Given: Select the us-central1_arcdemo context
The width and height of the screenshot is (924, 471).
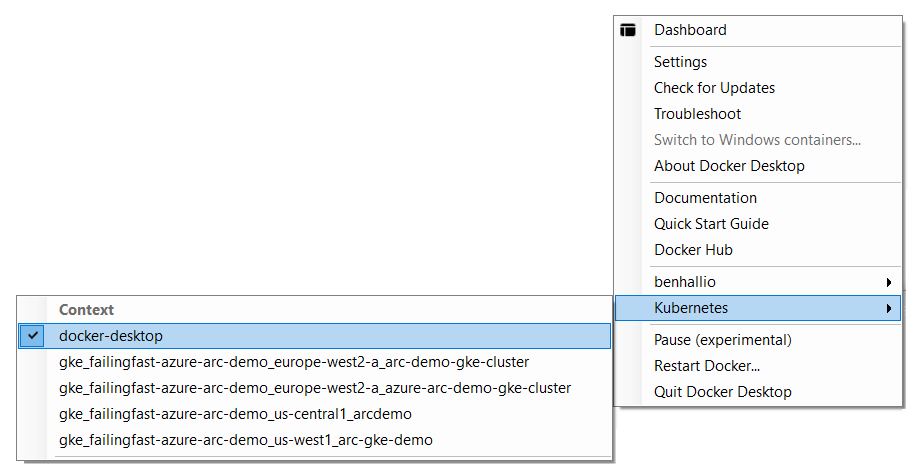Looking at the screenshot, I should click(x=235, y=414).
